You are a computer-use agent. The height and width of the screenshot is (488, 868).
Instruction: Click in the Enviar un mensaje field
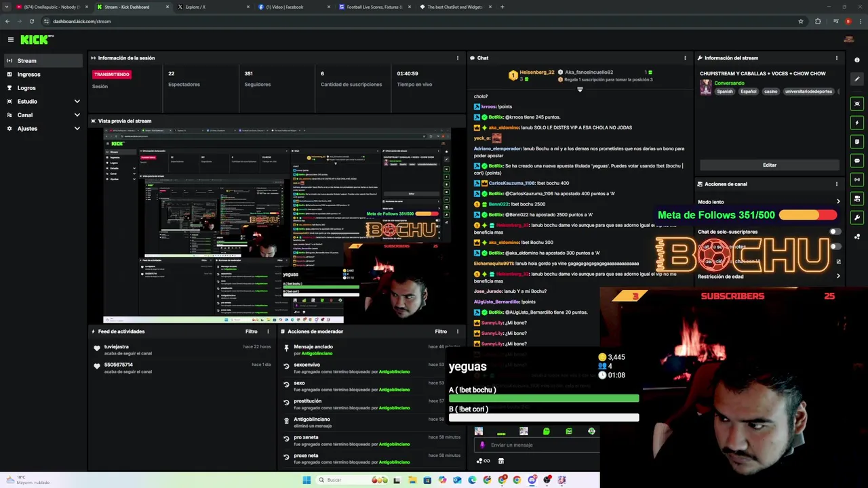pos(536,445)
